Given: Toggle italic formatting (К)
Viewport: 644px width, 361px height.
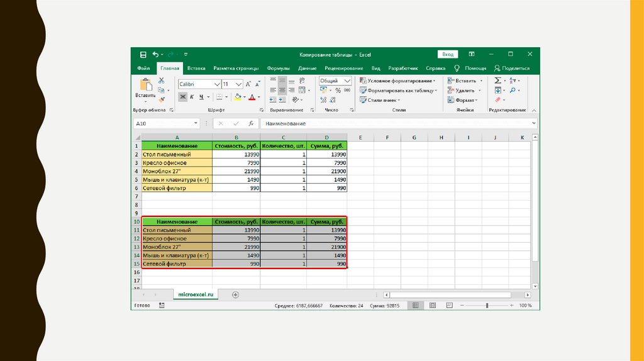Looking at the screenshot, I should click(x=192, y=97).
